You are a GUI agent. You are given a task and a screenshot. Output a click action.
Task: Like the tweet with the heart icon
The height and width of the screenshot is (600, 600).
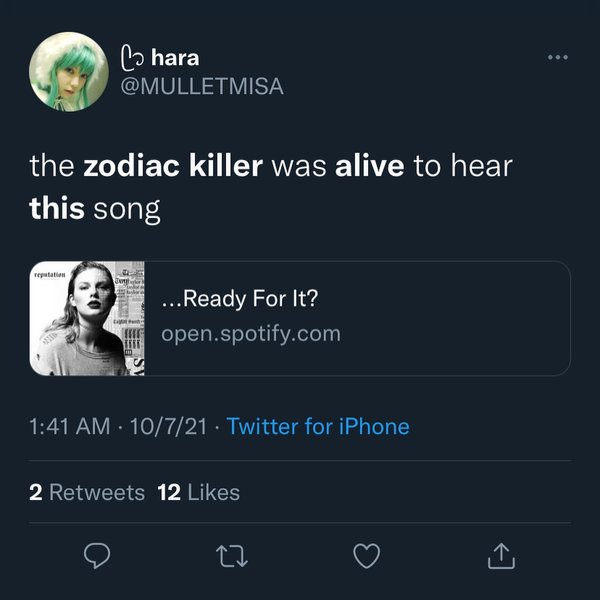click(x=367, y=554)
